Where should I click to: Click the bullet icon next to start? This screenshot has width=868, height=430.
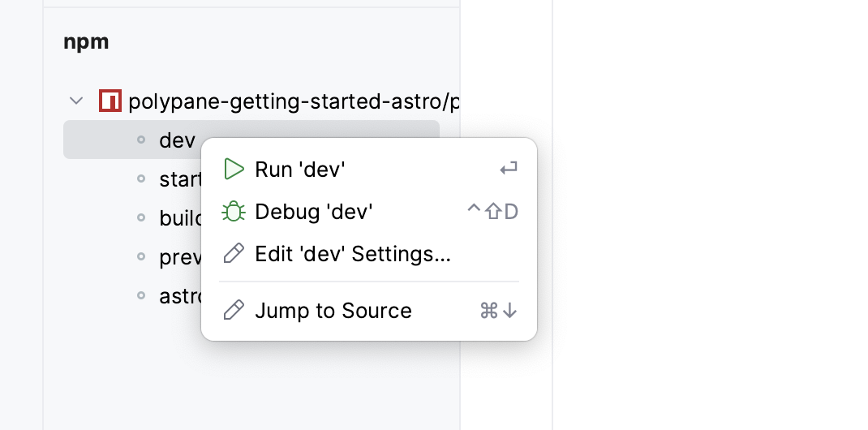tap(141, 178)
